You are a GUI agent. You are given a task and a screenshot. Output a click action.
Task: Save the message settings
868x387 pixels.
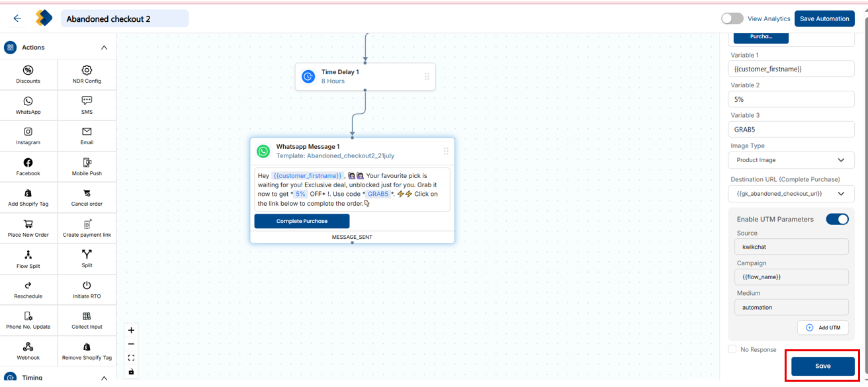tap(822, 366)
